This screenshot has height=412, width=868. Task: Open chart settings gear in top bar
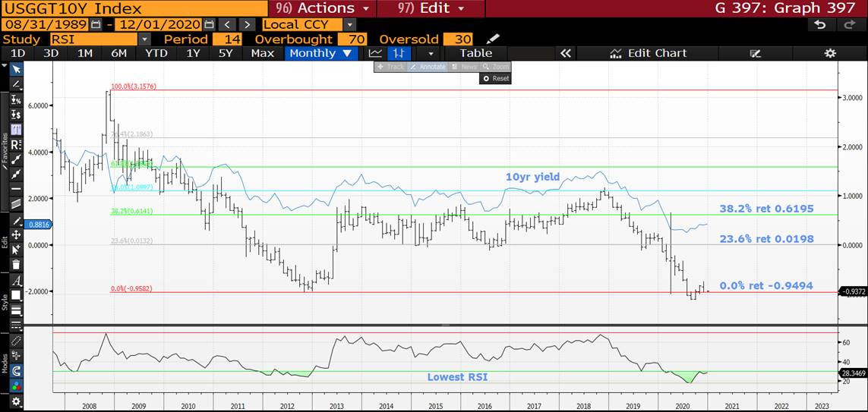click(830, 53)
